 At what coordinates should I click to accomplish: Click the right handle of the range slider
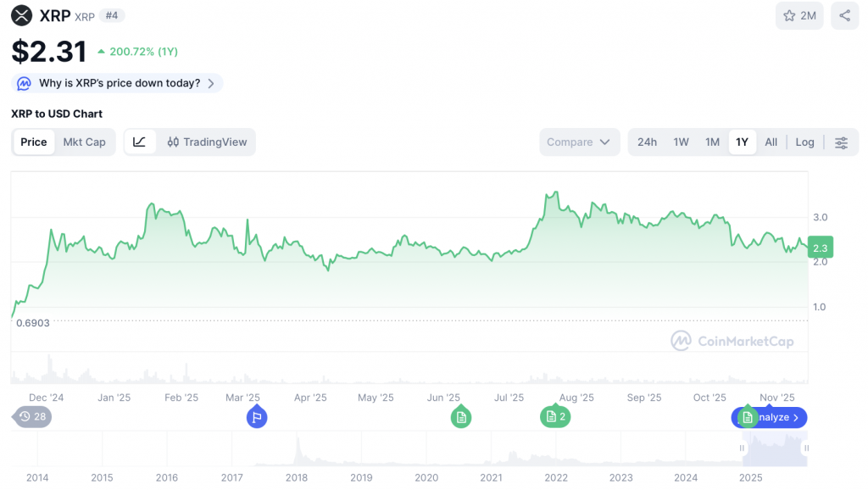click(806, 448)
